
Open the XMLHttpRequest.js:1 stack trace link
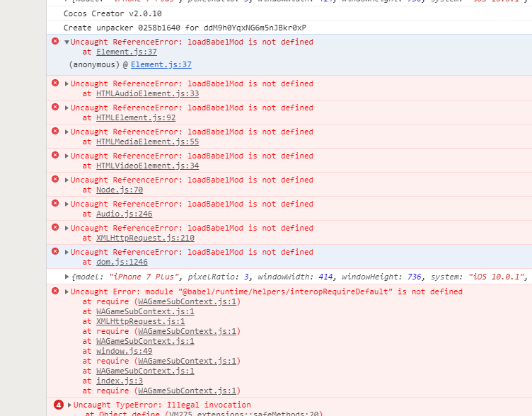tap(141, 321)
